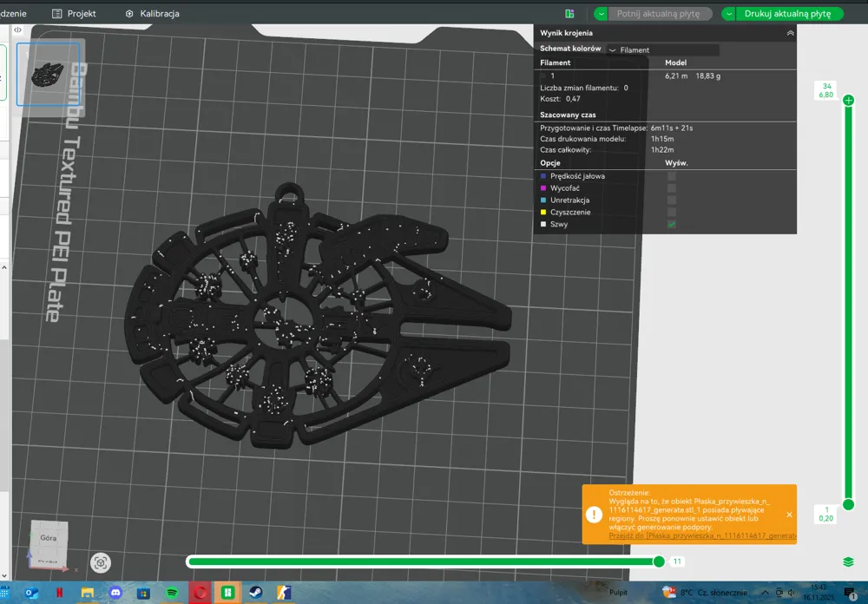Open the weather widget showing 8°C
Image resolution: width=868 pixels, height=604 pixels.
pyautogui.click(x=705, y=593)
